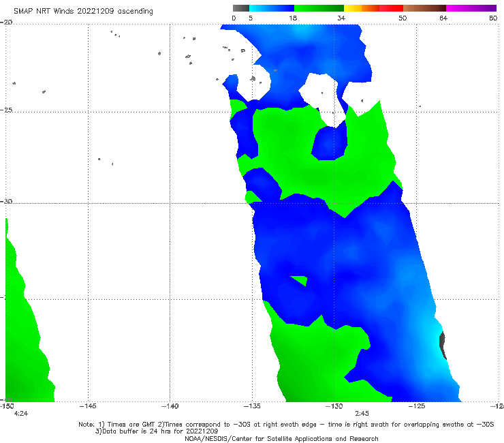Click the dark gray low-wind patch on the swath's right edge
Screen dimensions: 504x443
pyautogui.click(x=443, y=345)
